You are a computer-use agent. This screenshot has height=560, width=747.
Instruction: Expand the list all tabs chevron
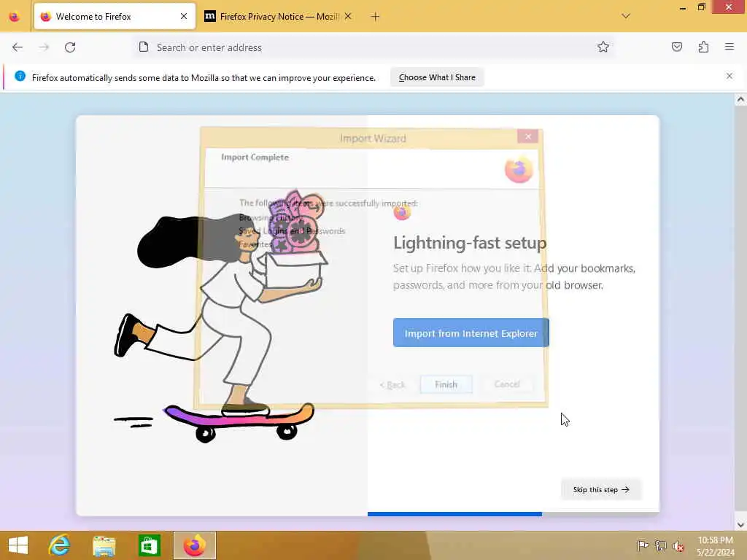pos(626,16)
